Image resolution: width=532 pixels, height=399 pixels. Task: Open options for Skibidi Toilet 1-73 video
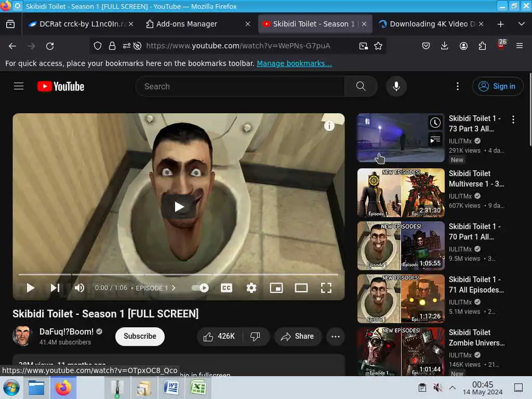(x=513, y=119)
